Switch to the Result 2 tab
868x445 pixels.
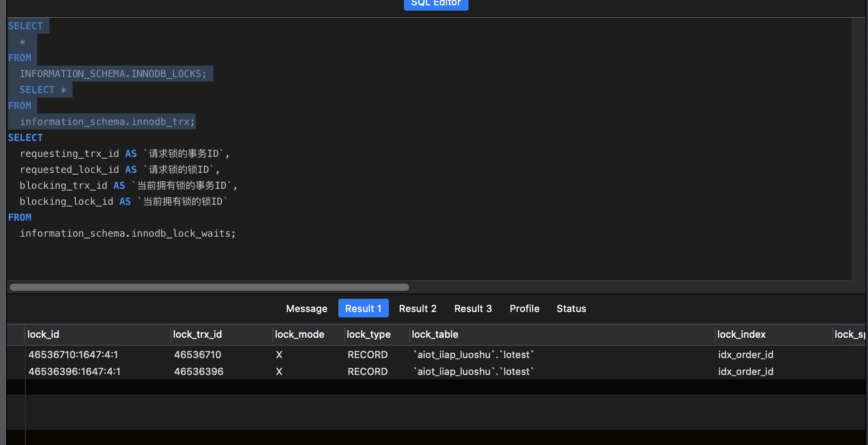[418, 308]
